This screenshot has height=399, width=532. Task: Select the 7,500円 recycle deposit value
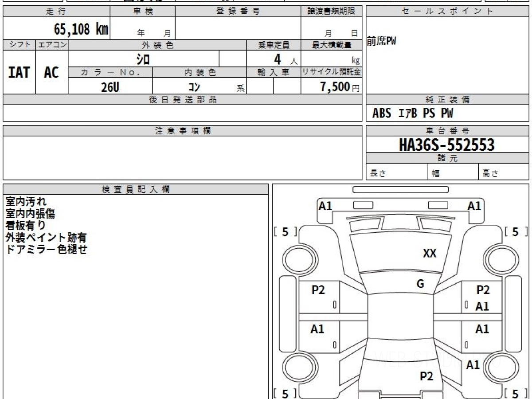340,87
